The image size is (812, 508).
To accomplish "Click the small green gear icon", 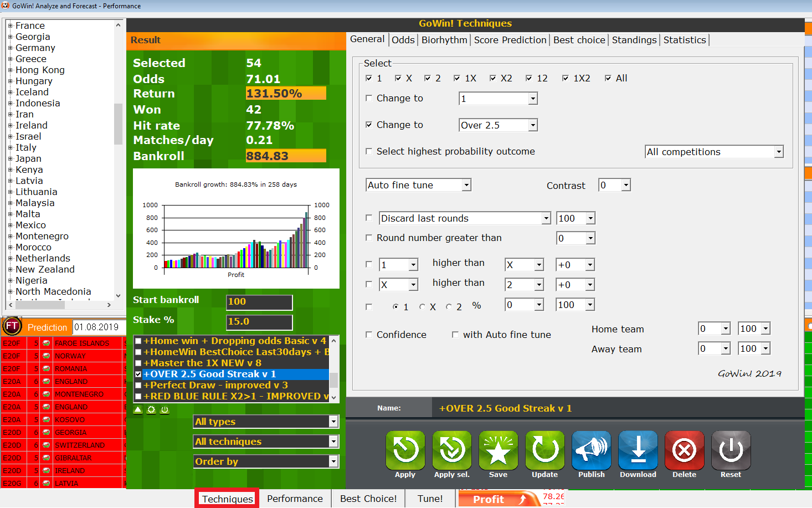I will (151, 409).
